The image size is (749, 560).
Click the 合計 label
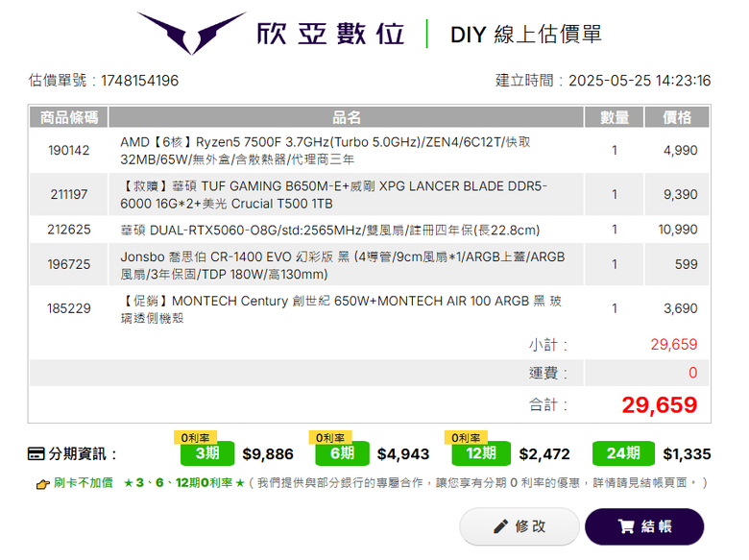548,405
